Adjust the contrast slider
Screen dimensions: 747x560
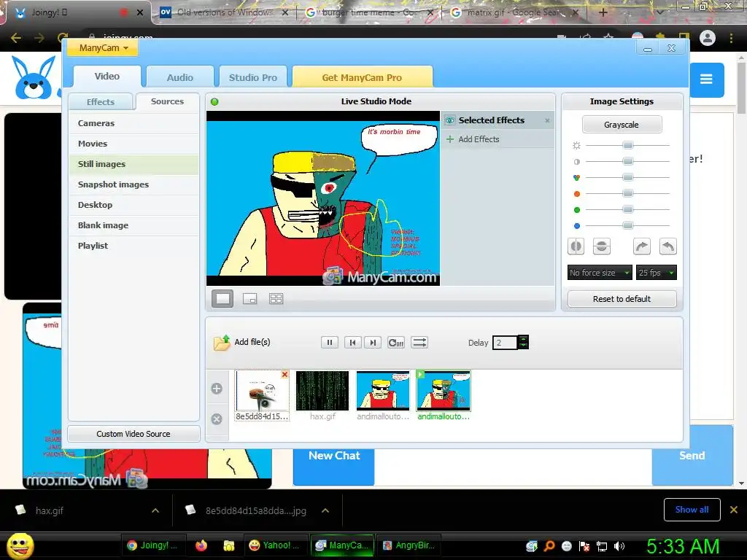[x=628, y=161]
